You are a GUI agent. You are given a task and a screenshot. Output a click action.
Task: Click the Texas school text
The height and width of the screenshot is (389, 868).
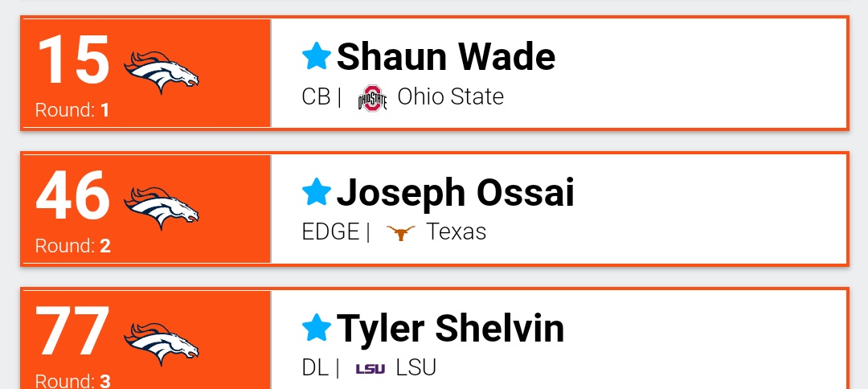457,231
